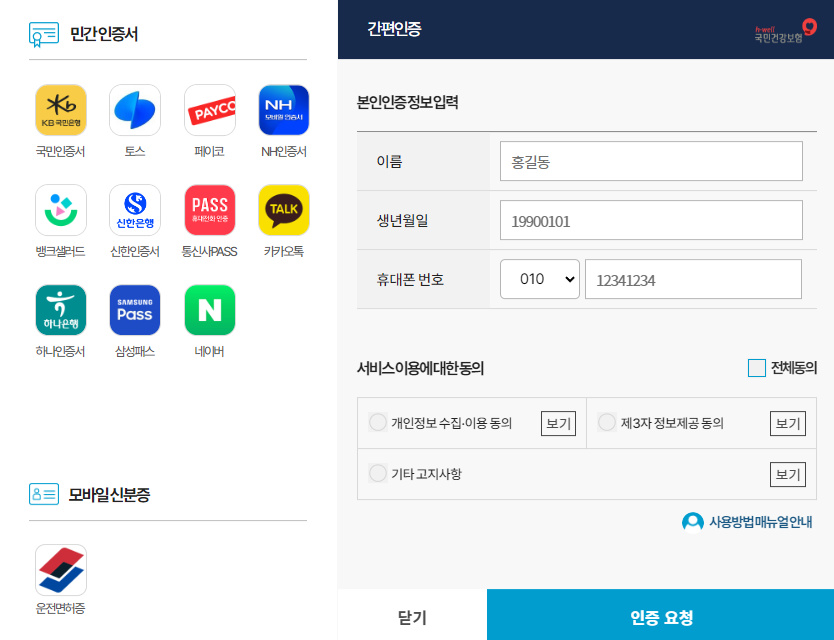
Task: Click the 간편인증 title text
Action: (x=394, y=29)
